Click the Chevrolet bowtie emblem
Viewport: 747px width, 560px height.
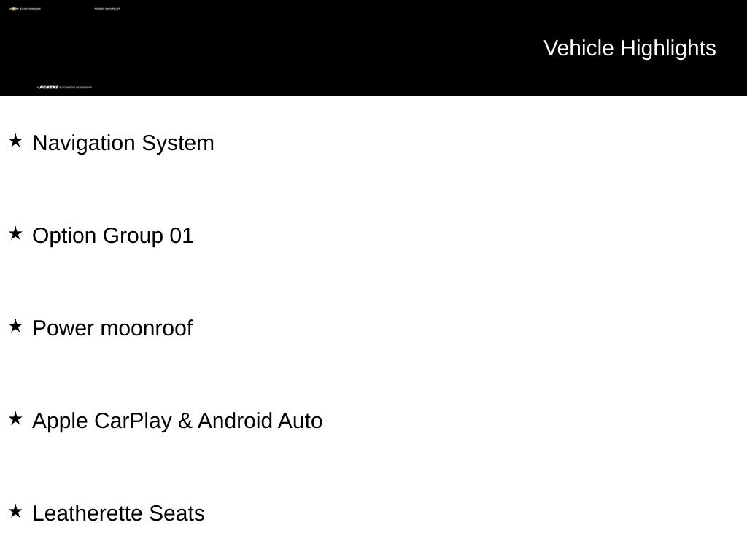(14, 9)
